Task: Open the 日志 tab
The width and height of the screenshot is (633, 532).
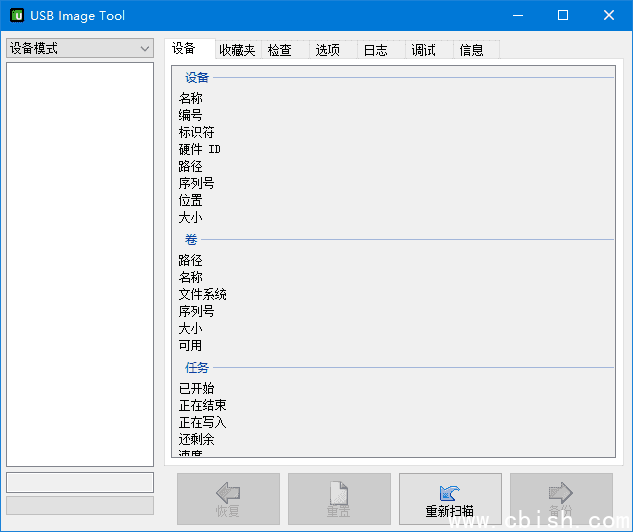Action: (x=381, y=50)
